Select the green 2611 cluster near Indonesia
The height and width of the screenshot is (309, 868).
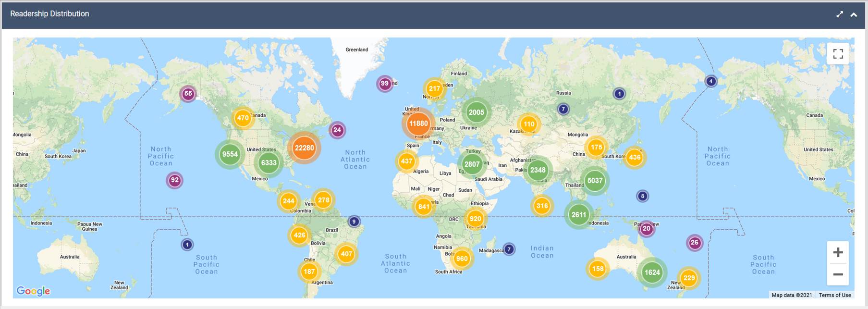pyautogui.click(x=578, y=215)
